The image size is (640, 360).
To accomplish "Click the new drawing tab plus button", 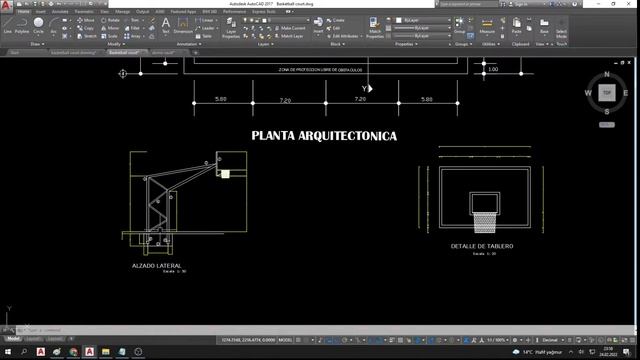I will click(x=196, y=53).
